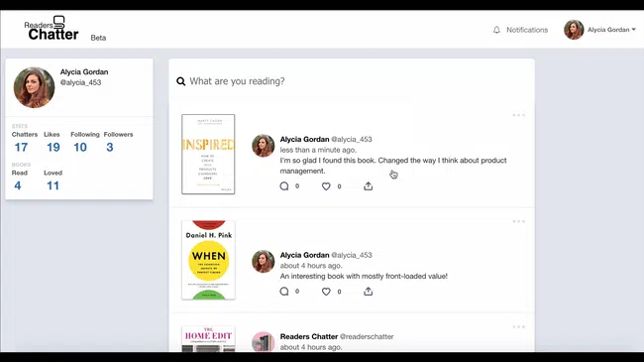
Task: Open options menu on When post
Action: pos(519,221)
